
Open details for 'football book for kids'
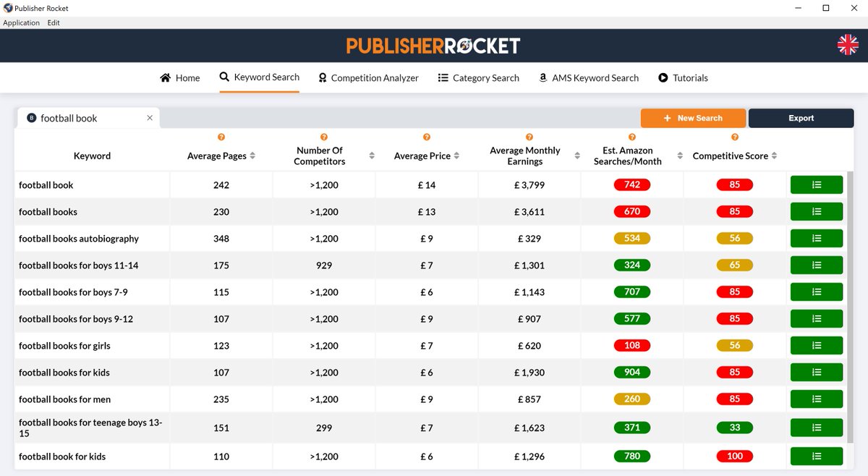pos(817,456)
